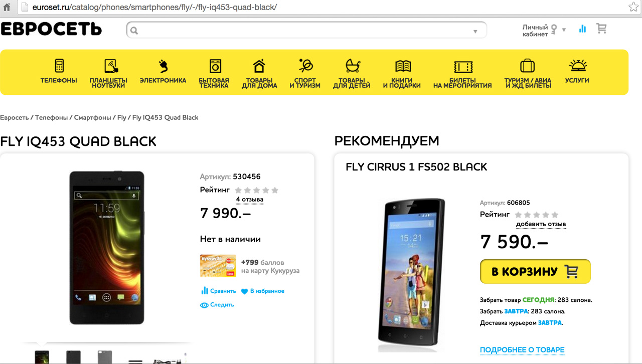Expand the search field dropdown arrow
Screen dimensions: 642x364
point(475,32)
